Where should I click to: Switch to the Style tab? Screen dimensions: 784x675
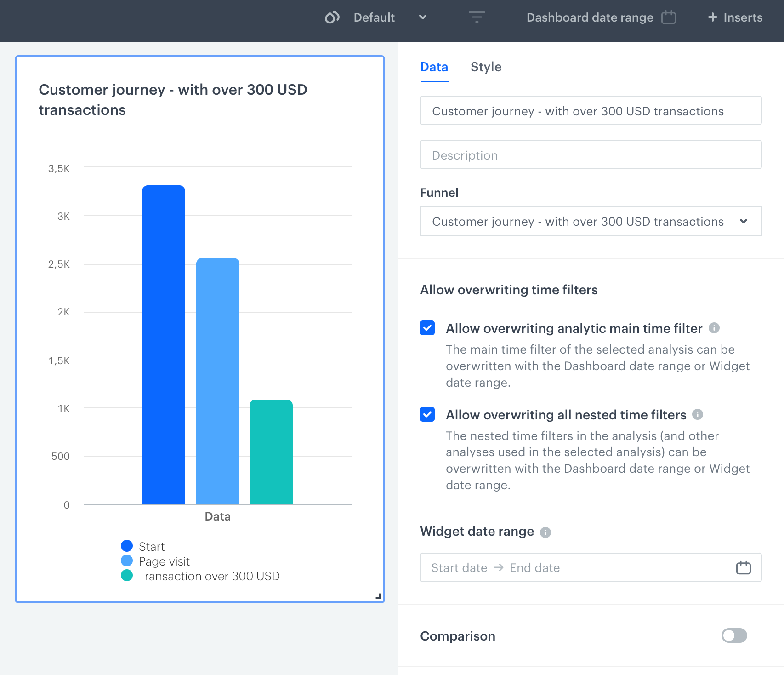click(x=486, y=67)
